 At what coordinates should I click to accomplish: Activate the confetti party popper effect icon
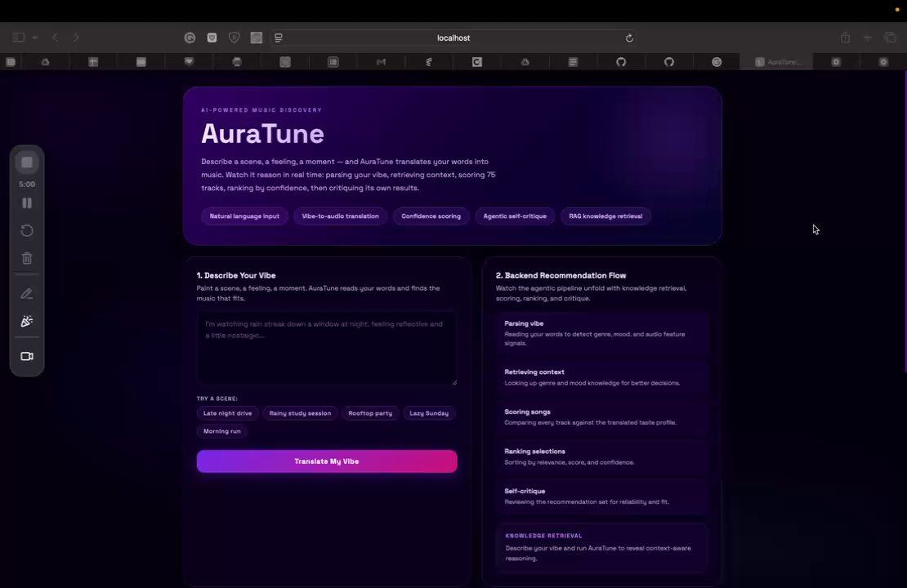pos(27,322)
